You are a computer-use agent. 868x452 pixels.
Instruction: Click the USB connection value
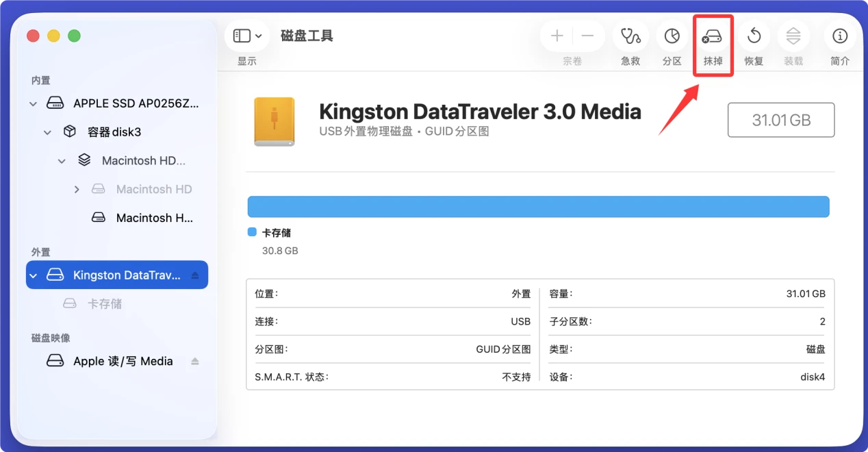(521, 321)
